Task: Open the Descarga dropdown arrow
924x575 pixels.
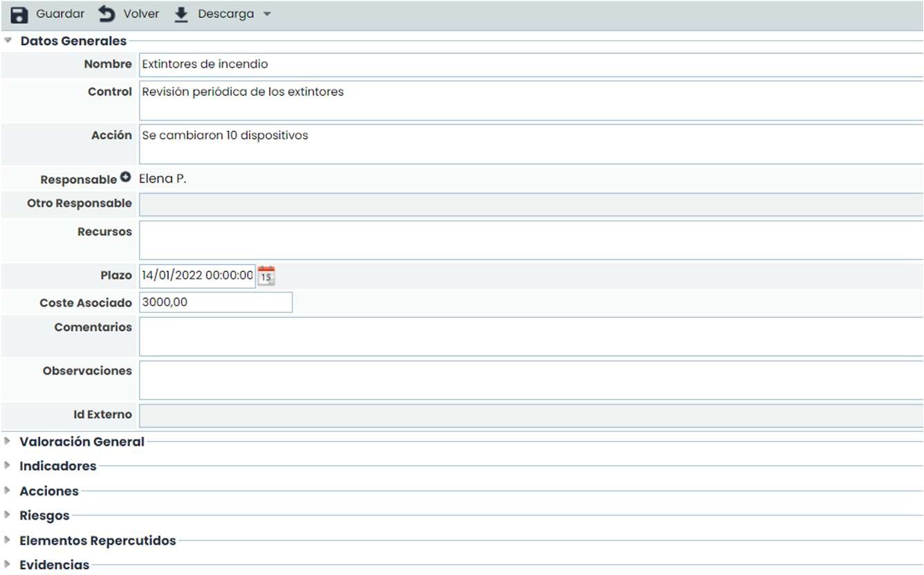Action: (267, 15)
